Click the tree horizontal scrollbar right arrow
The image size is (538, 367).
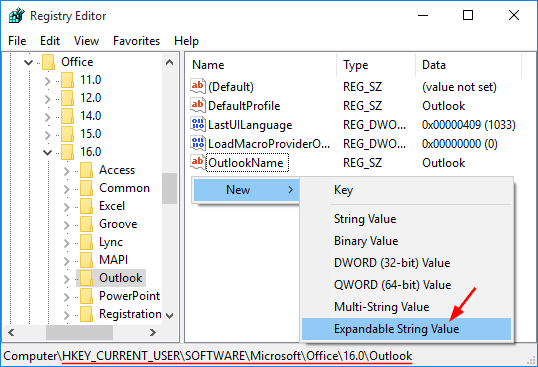coord(153,332)
